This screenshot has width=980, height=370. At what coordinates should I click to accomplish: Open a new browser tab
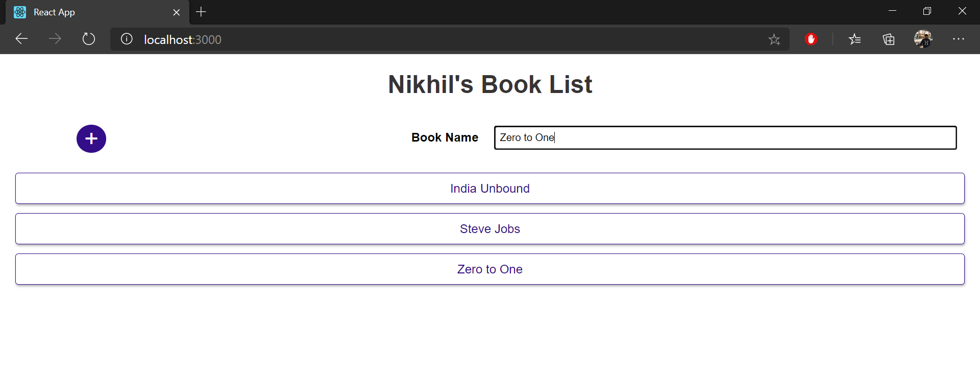pos(201,12)
